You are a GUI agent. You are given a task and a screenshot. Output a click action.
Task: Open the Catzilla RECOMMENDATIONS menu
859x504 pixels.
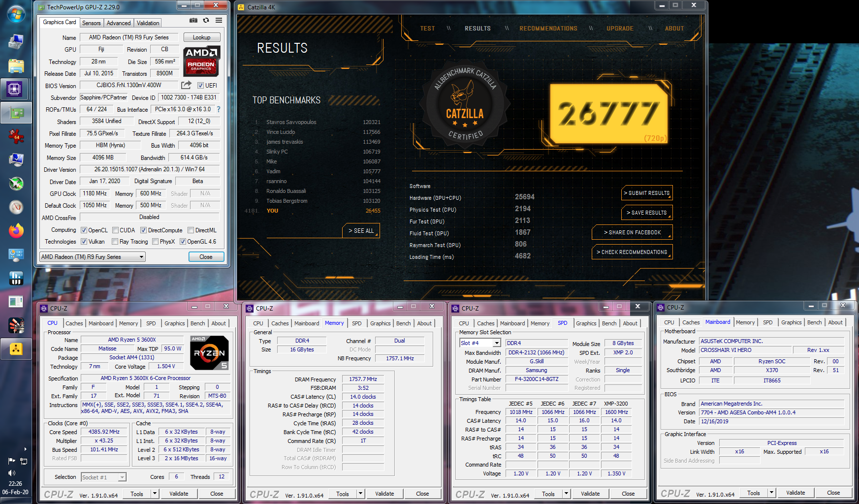pyautogui.click(x=548, y=29)
